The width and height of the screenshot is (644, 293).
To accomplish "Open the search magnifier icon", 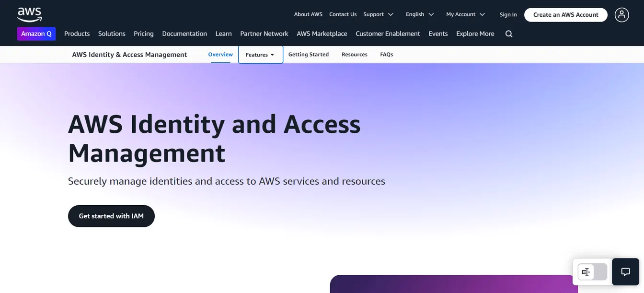I will pos(509,34).
